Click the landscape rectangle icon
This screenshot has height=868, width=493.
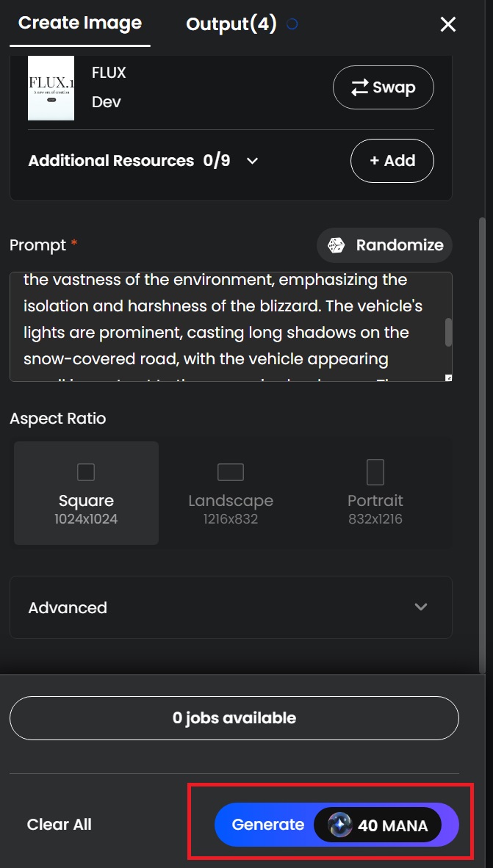click(231, 472)
